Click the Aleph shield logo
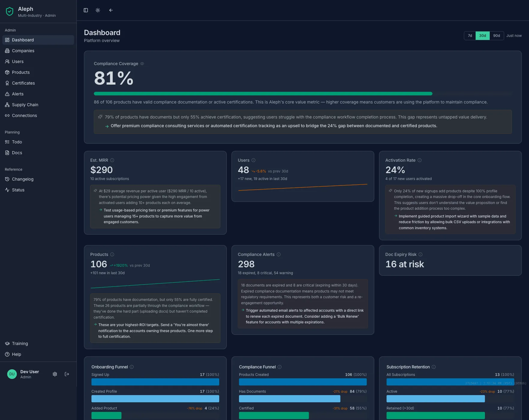 click(10, 11)
